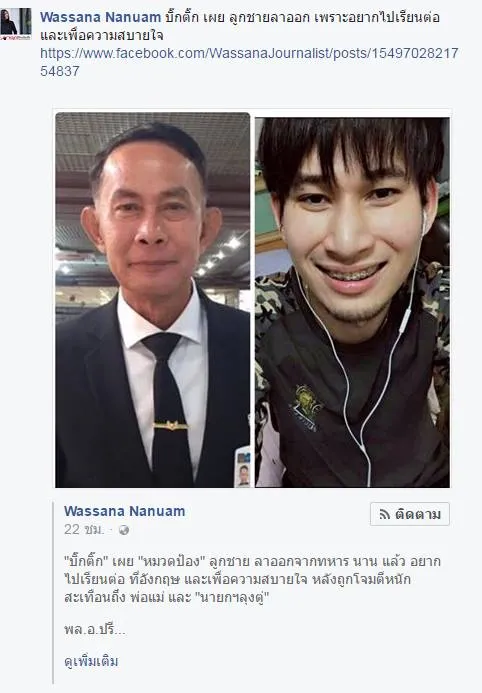Click the jacket logo emblem in right photo
The width and height of the screenshot is (482, 693).
tap(305, 402)
